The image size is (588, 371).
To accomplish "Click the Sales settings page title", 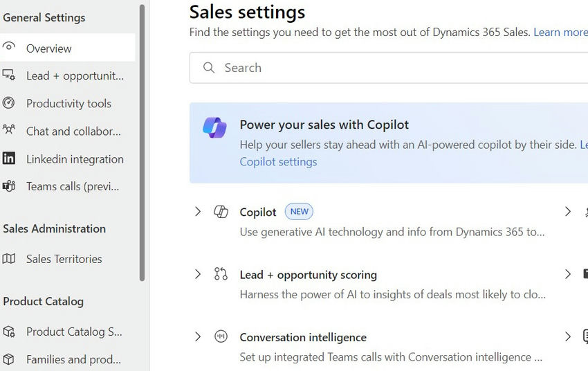I will click(x=247, y=12).
